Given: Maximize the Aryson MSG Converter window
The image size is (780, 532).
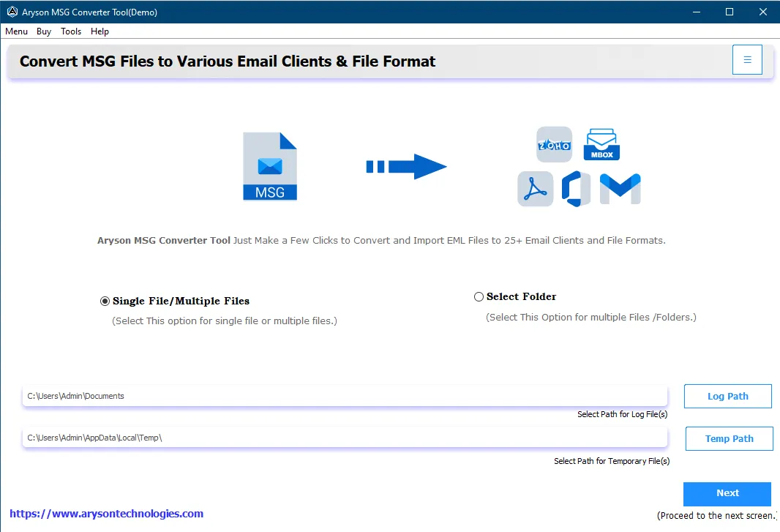Looking at the screenshot, I should tap(730, 12).
